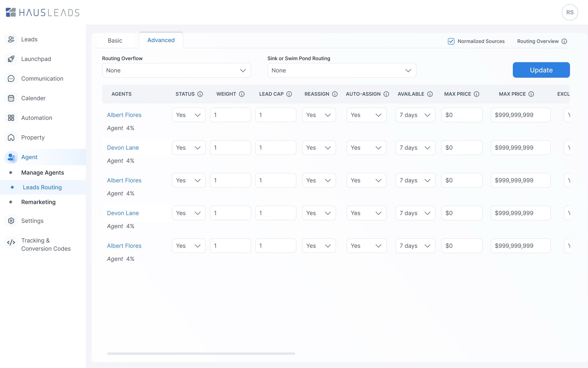Screen dimensions: 588x368
Task: Click the REASSIGN column info icon
Action: (335, 94)
